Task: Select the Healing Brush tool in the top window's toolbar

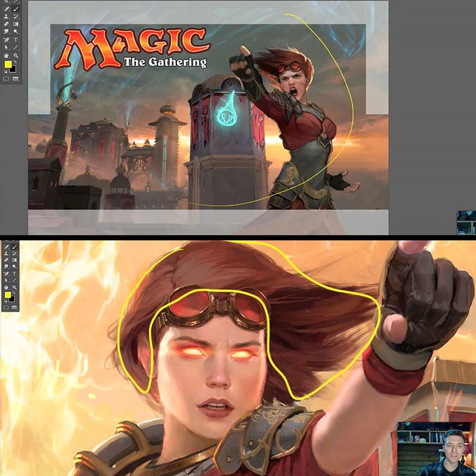Action: [6, 9]
